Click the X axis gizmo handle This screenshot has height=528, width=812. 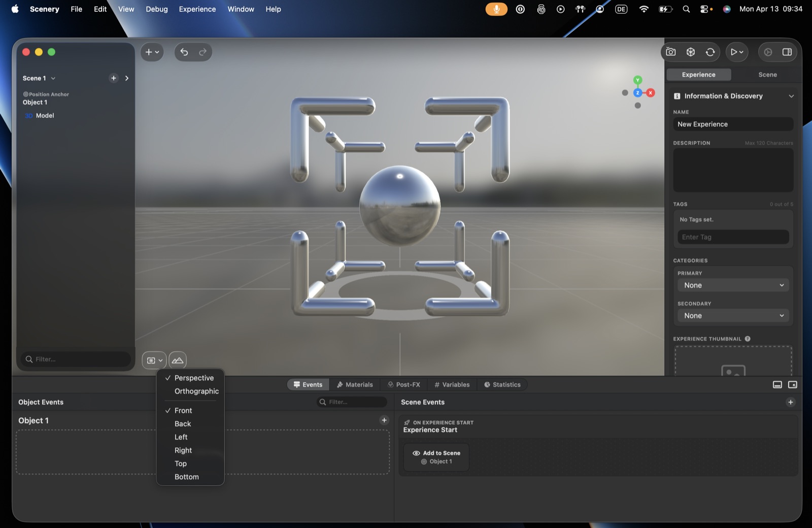click(651, 93)
